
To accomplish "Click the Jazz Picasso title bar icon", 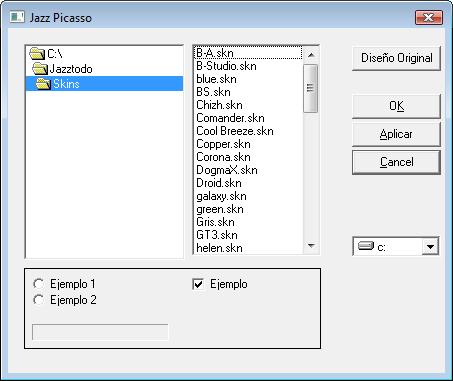I will click(x=17, y=17).
